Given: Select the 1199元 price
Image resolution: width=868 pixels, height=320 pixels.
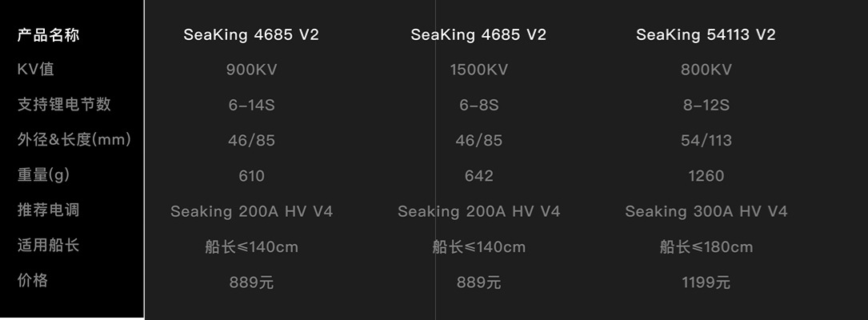Looking at the screenshot, I should pos(706,282).
